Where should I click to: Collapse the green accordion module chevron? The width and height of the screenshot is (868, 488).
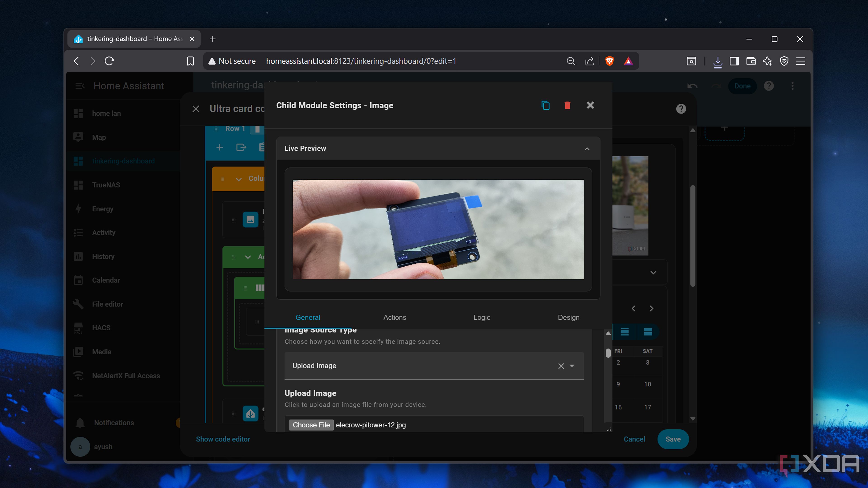tap(248, 257)
